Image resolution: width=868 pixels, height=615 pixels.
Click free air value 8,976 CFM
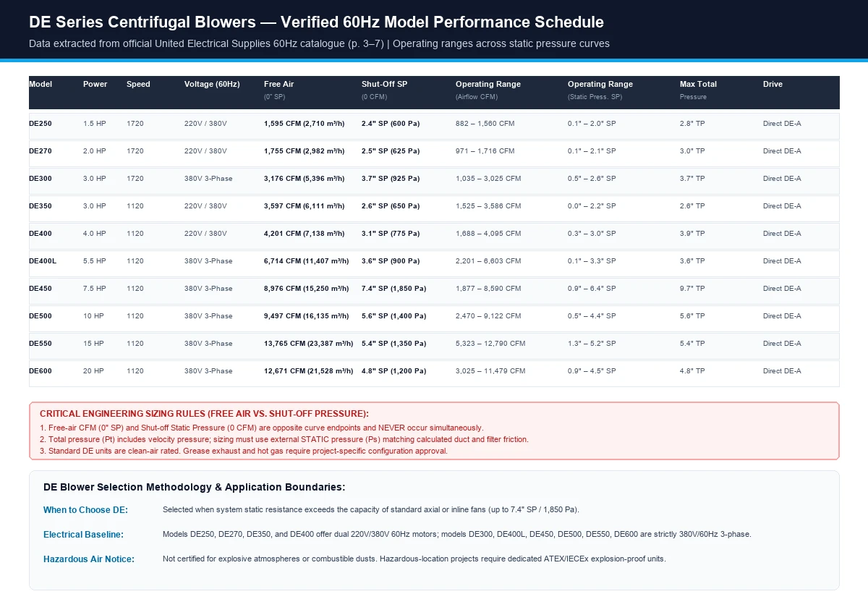click(306, 289)
